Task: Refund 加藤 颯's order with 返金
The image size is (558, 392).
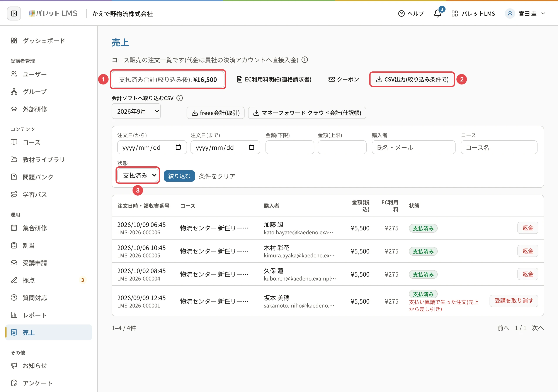Action: tap(528, 228)
